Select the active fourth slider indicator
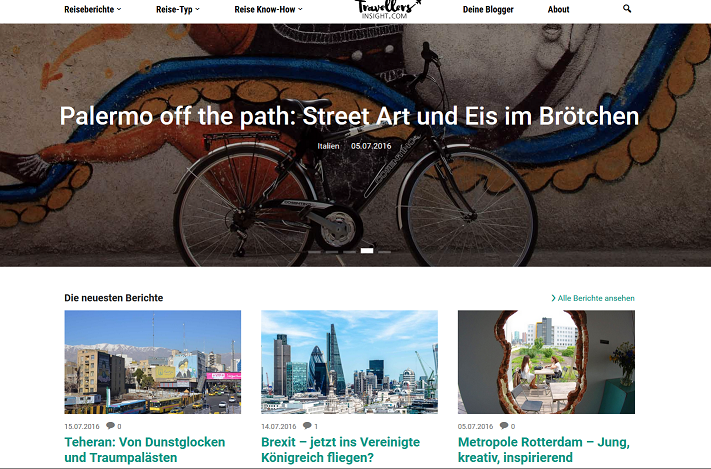Viewport: 711px width, 469px height. coord(367,250)
